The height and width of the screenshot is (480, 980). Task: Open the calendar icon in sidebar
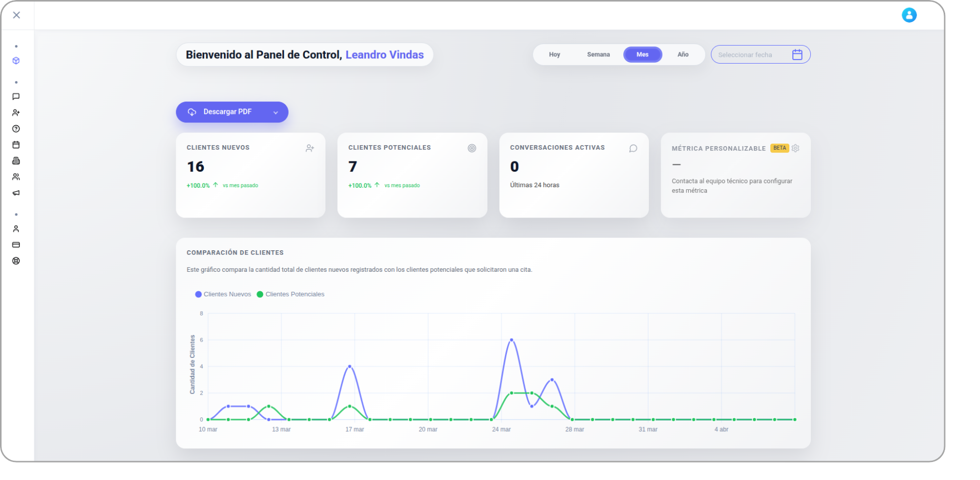pos(16,145)
